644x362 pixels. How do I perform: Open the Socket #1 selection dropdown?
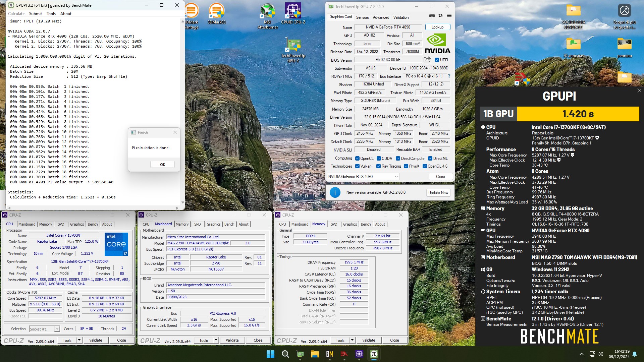coord(44,329)
